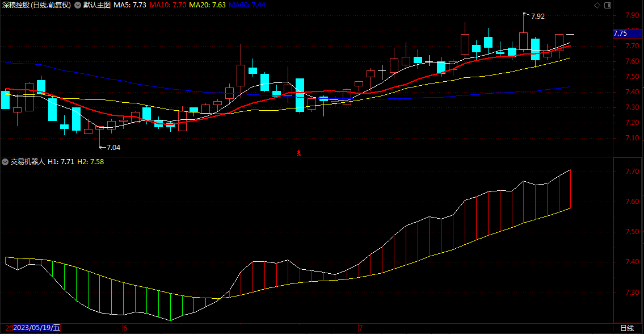Click the H2: 7.58 value label
This screenshot has width=644, height=334.
[91, 162]
